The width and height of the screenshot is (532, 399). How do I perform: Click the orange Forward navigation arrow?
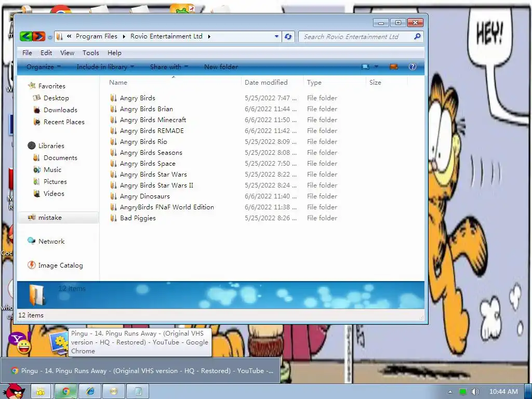click(x=38, y=36)
